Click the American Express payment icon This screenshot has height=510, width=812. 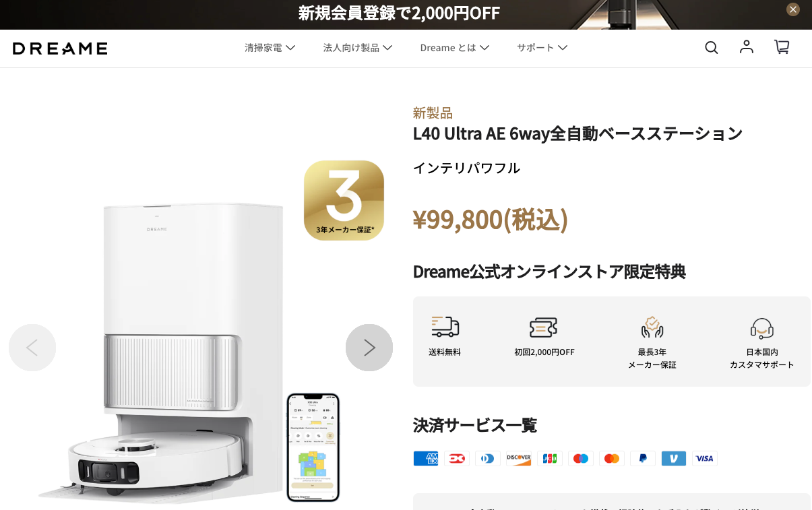coord(426,459)
